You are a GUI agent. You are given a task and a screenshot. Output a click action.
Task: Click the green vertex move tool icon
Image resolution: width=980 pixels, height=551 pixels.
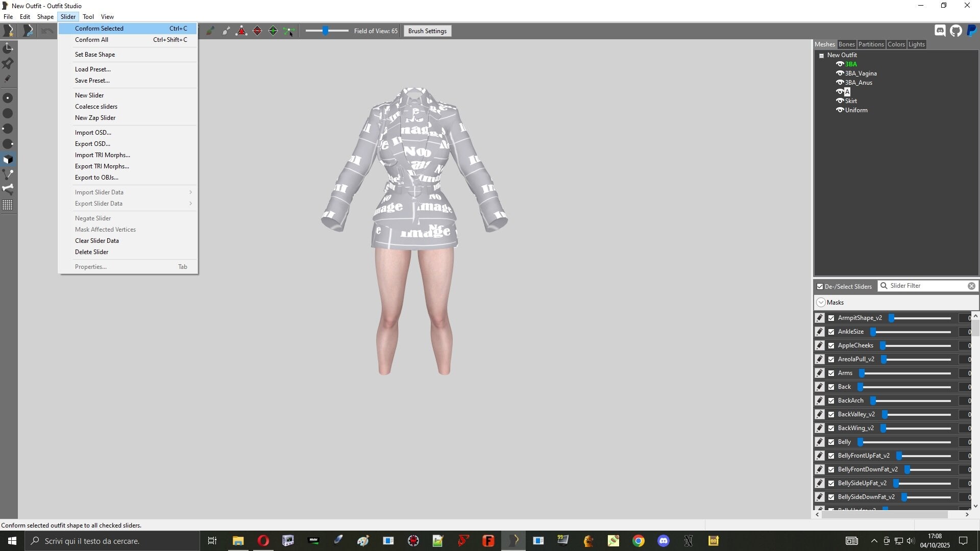click(289, 31)
